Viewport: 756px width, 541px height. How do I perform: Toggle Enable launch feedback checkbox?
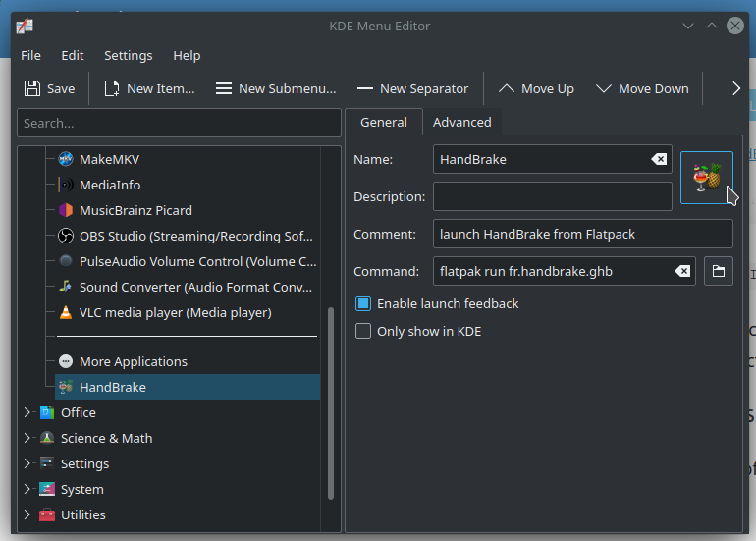click(363, 303)
